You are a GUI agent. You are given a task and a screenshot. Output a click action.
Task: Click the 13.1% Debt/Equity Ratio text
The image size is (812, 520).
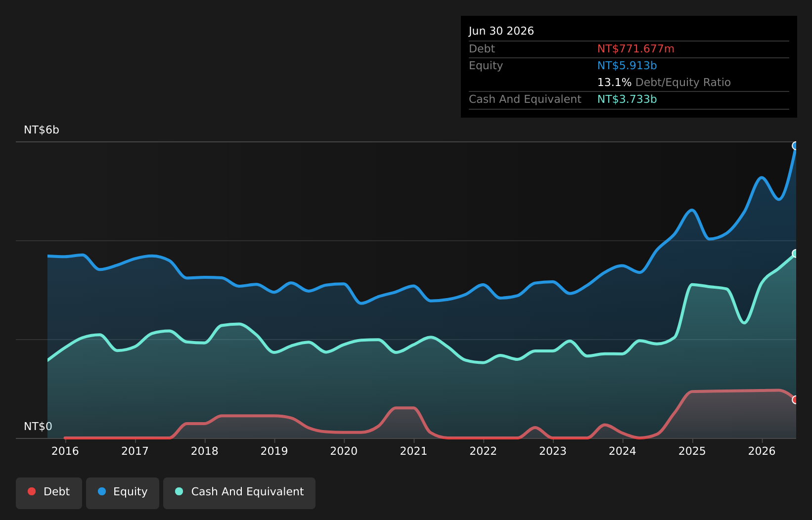click(x=664, y=83)
